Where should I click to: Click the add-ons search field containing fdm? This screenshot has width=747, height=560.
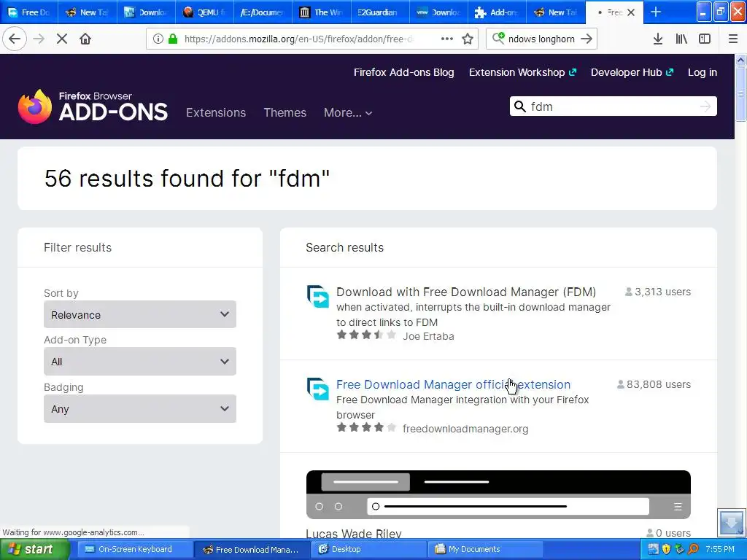613,106
